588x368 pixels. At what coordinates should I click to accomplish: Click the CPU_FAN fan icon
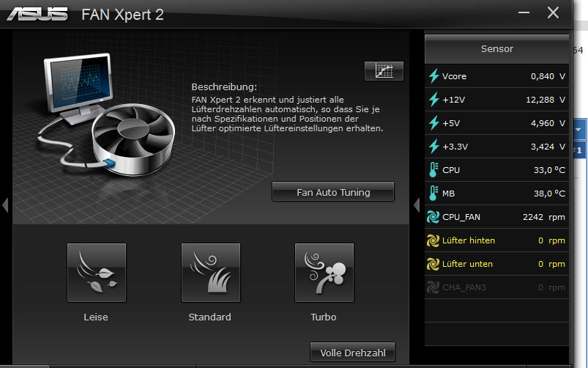(x=433, y=217)
